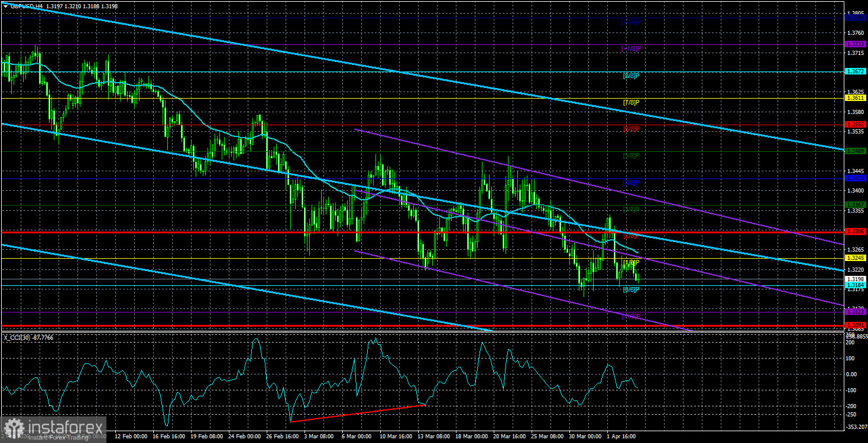Screen dimensions: 868x443
Task: Click the 1.3760 price scale value
Action: 856,32
